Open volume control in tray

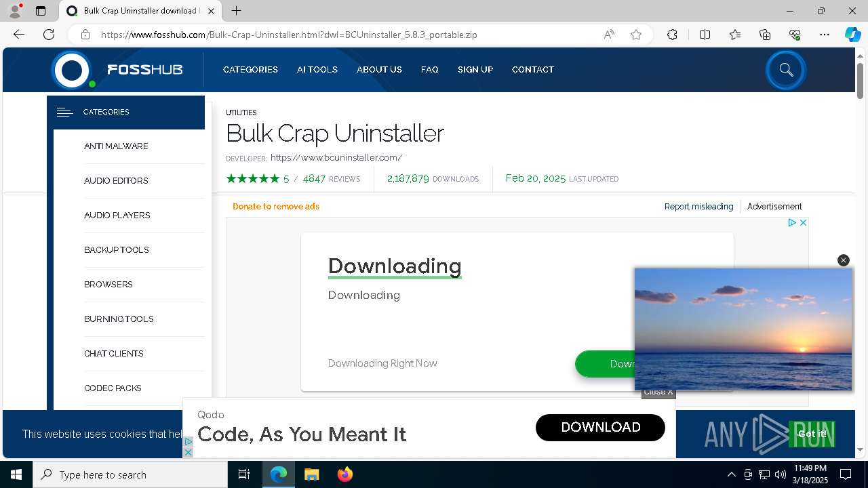(781, 474)
